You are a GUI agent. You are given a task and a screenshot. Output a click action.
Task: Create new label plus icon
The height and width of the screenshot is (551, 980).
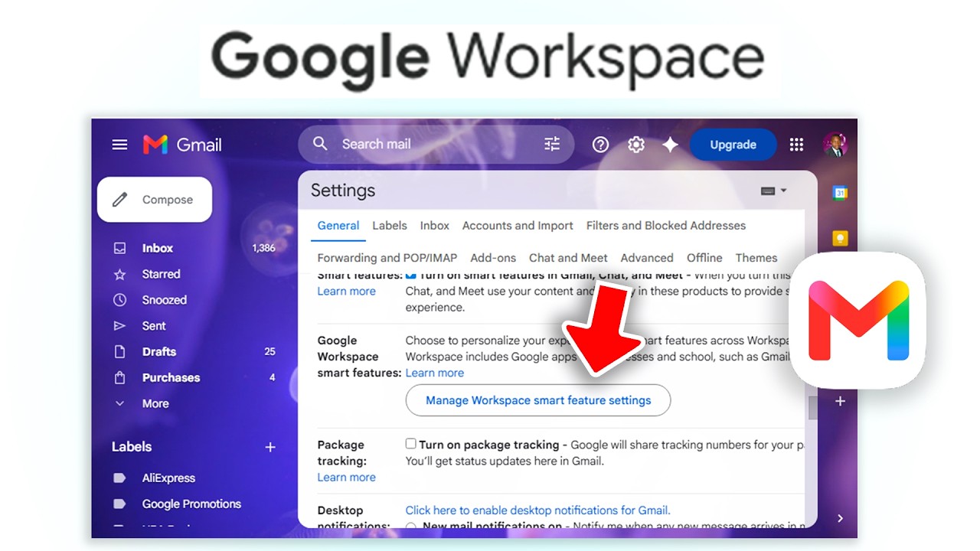click(270, 447)
